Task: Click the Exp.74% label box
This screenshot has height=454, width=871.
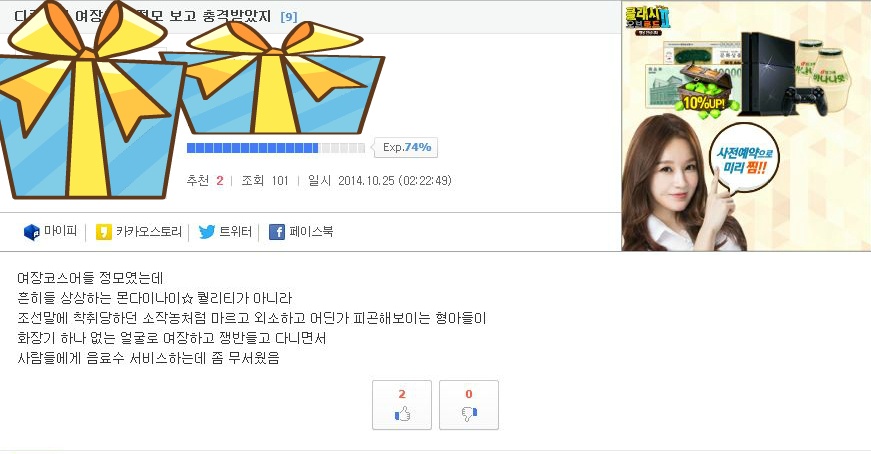Action: (x=407, y=147)
